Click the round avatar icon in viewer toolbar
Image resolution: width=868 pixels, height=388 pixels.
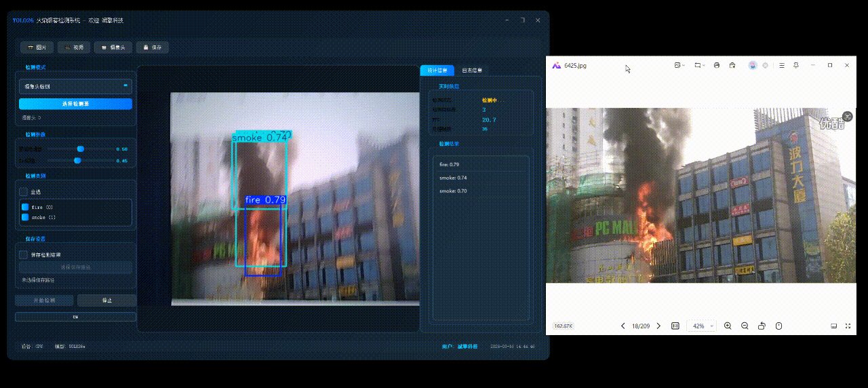[753, 65]
